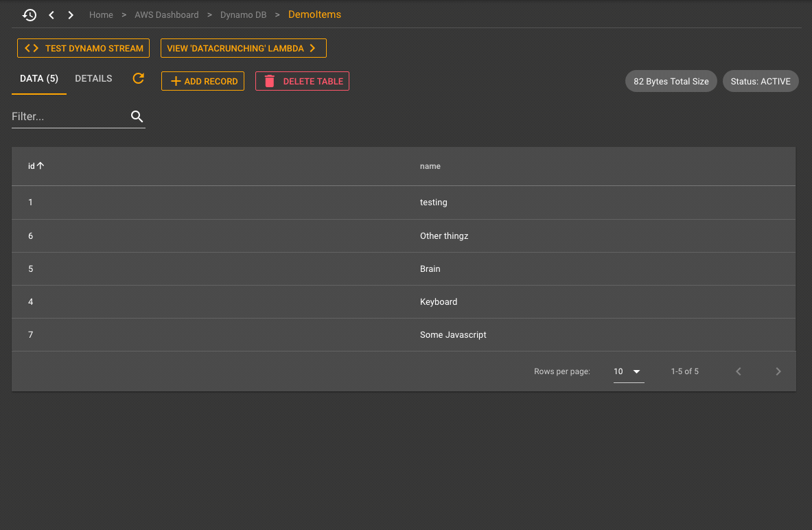Go forward using the right chevron
Image resolution: width=812 pixels, height=530 pixels.
(71, 15)
